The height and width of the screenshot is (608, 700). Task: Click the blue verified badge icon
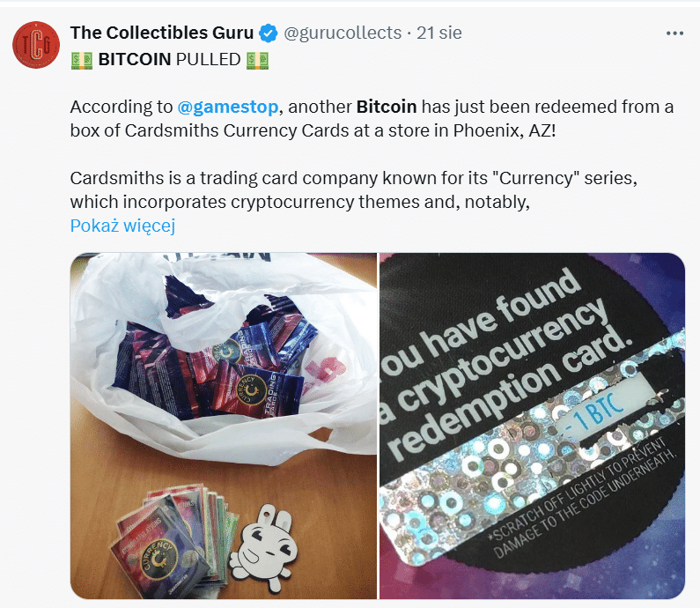pos(269,33)
